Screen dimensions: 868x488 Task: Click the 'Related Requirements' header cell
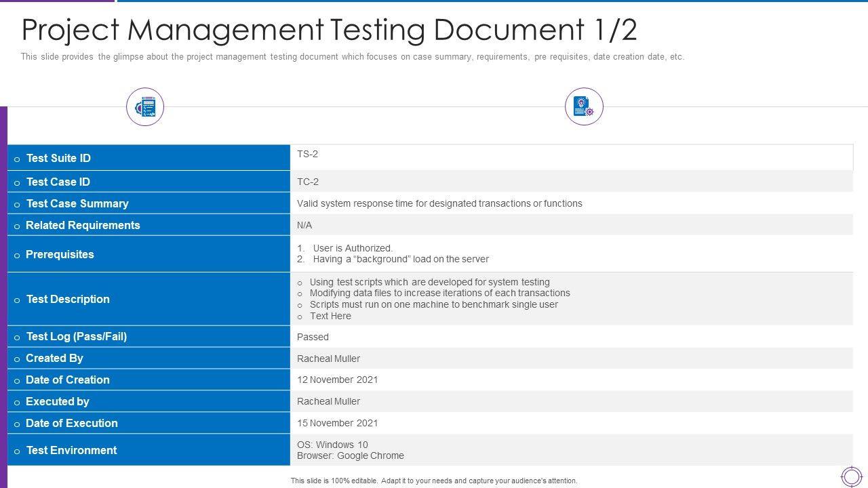[x=149, y=225]
